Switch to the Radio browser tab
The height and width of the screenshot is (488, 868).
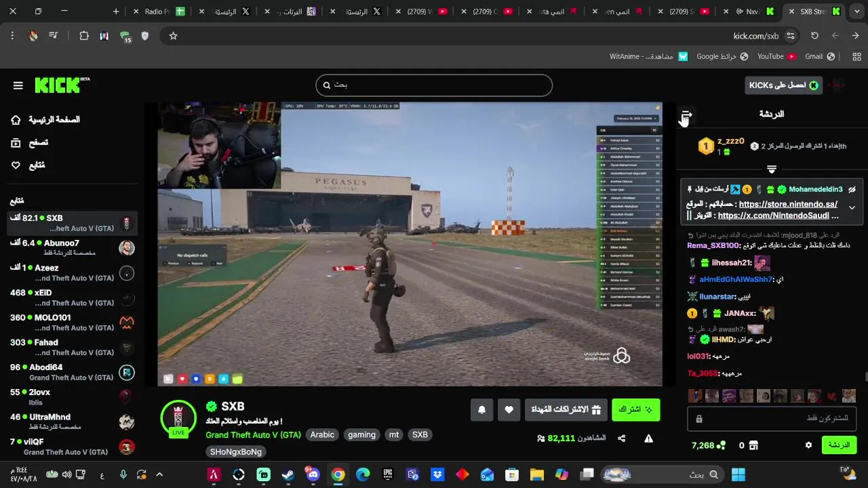[158, 12]
